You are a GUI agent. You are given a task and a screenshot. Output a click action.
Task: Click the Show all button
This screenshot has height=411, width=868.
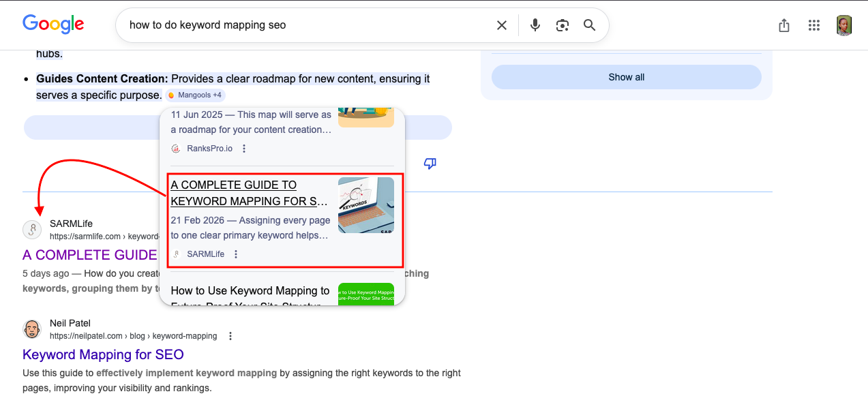[625, 76]
